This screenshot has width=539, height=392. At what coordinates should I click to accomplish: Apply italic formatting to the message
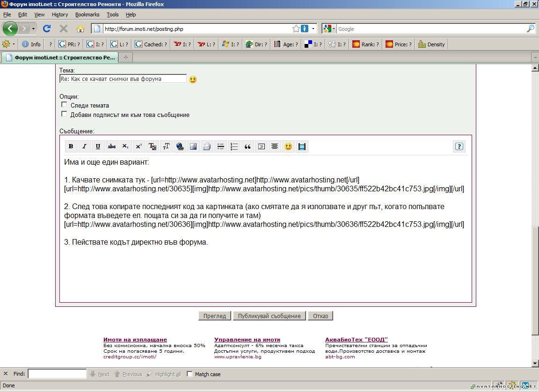tap(84, 146)
